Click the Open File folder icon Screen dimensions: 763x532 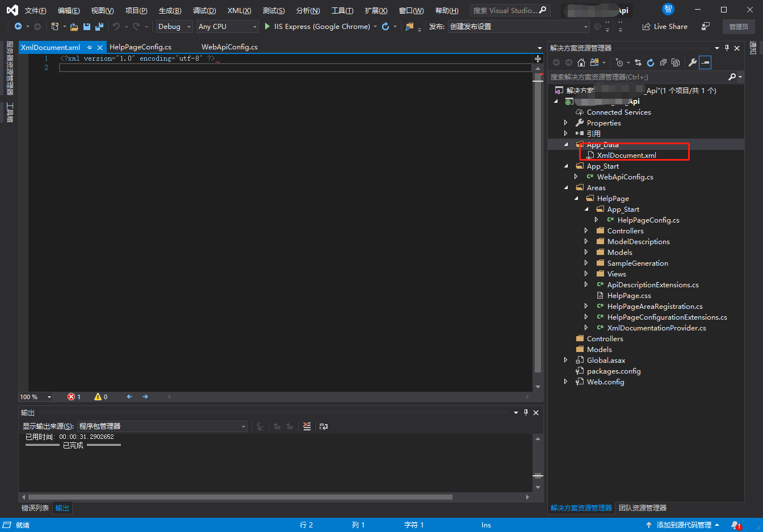74,27
